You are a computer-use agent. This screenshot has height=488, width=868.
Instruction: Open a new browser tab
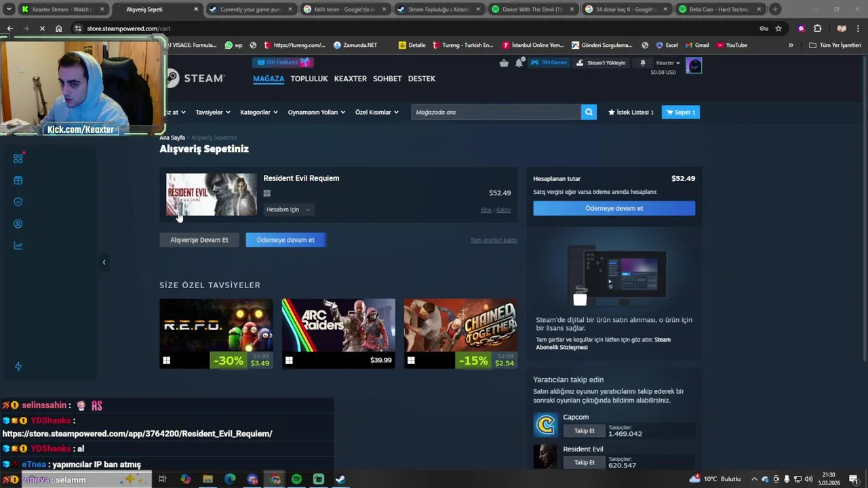[775, 9]
